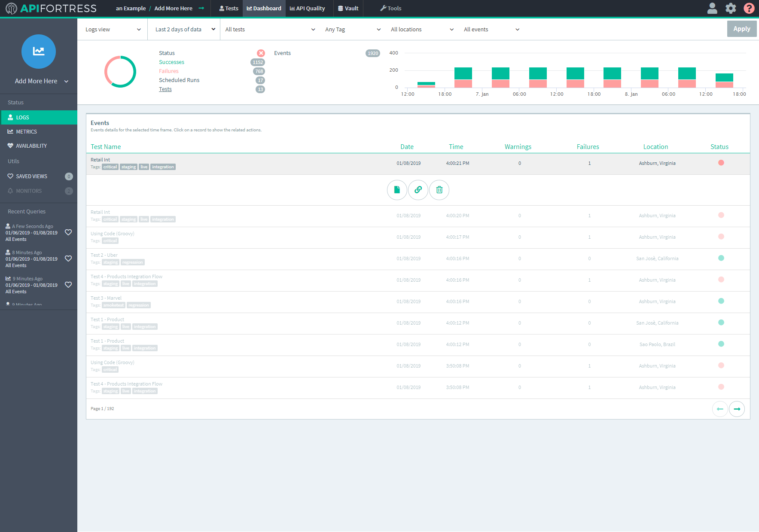Viewport: 759px width, 532px height.
Task: Switch to the Tests tab
Action: [229, 8]
